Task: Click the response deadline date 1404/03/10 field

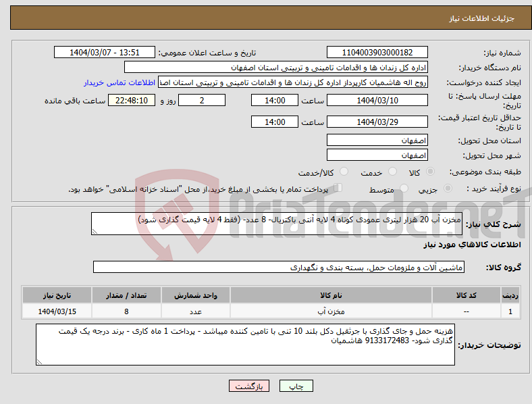Action: pyautogui.click(x=377, y=100)
